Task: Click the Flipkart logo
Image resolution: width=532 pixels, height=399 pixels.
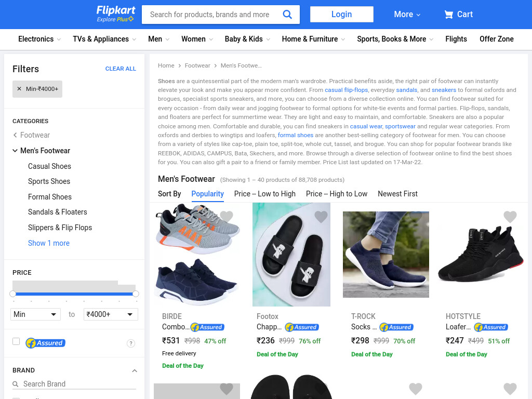Action: 116,10
